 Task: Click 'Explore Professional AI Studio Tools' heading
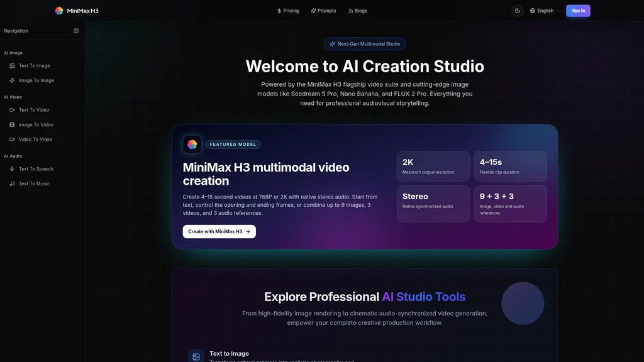click(x=365, y=297)
